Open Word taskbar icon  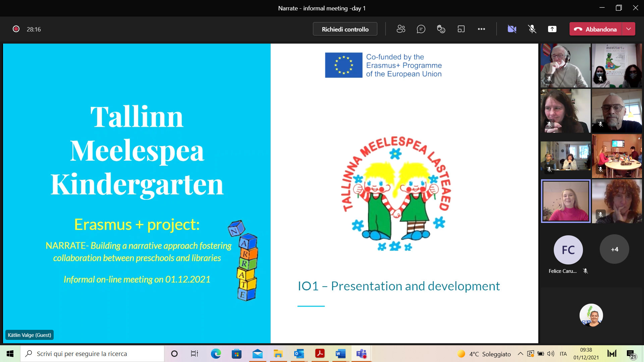340,354
